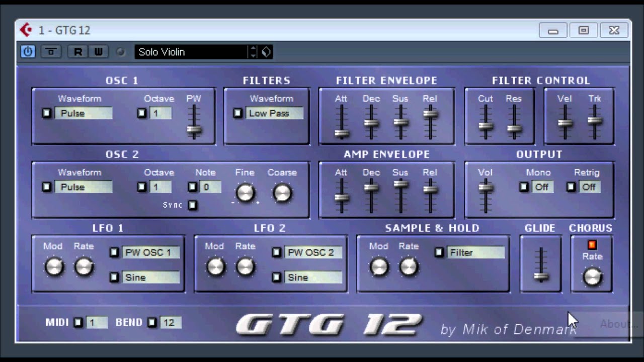644x362 pixels.
Task: Click the OSC 2 Note value 0 field
Action: point(211,187)
